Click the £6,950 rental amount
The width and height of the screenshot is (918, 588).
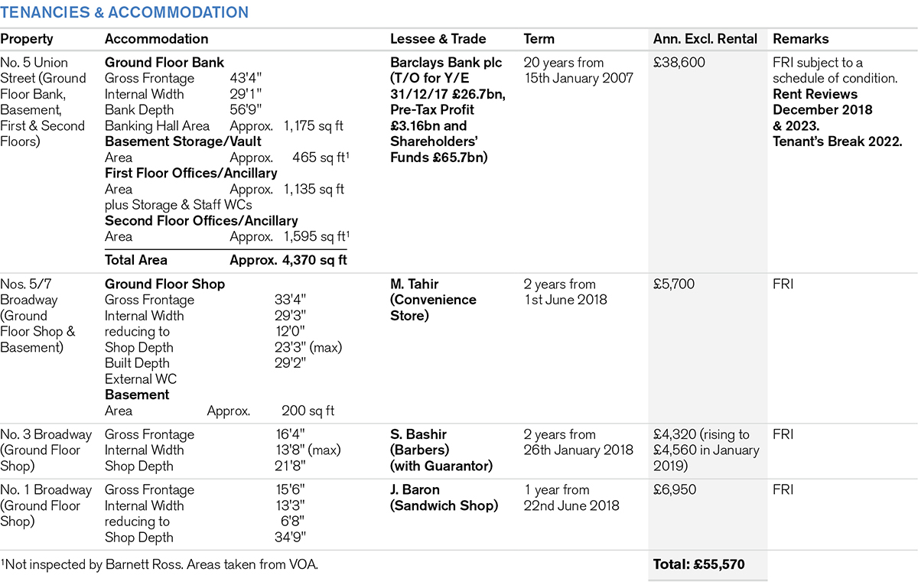(675, 489)
